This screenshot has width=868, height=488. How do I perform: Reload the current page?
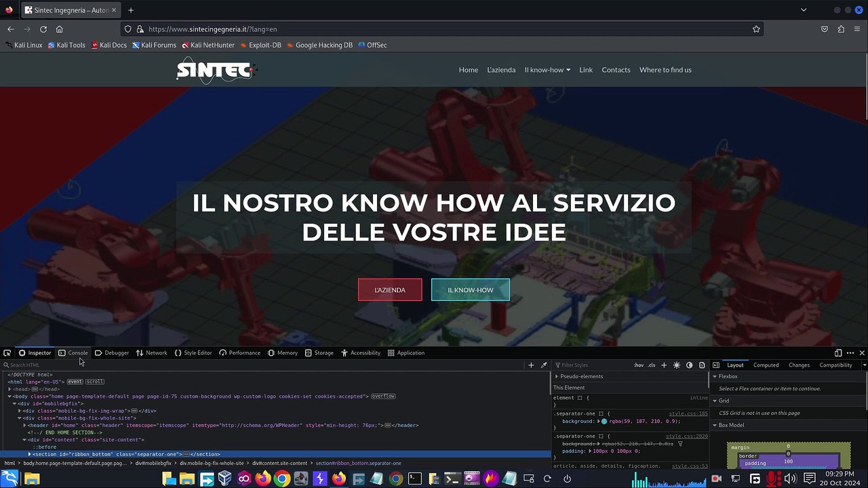43,29
